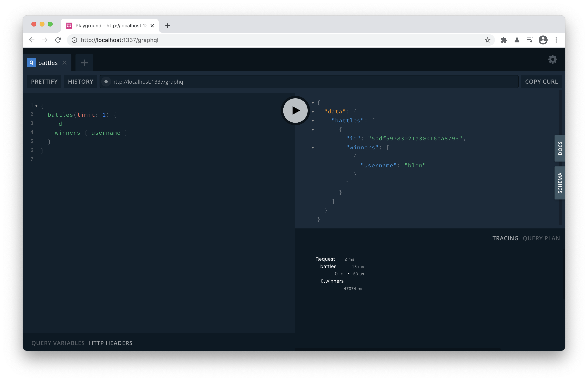Click the GraphQL Playground favicon in browser tab
This screenshot has height=381, width=588.
point(69,25)
